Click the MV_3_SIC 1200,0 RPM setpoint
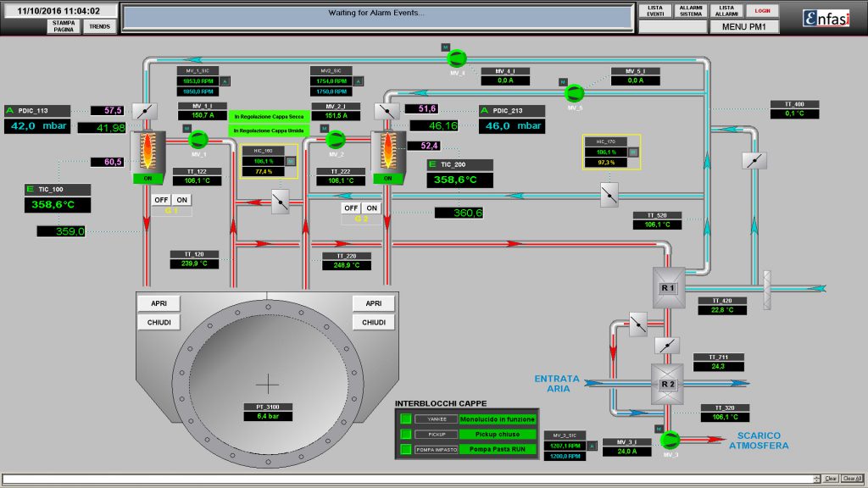The width and height of the screenshot is (868, 488). tap(565, 456)
